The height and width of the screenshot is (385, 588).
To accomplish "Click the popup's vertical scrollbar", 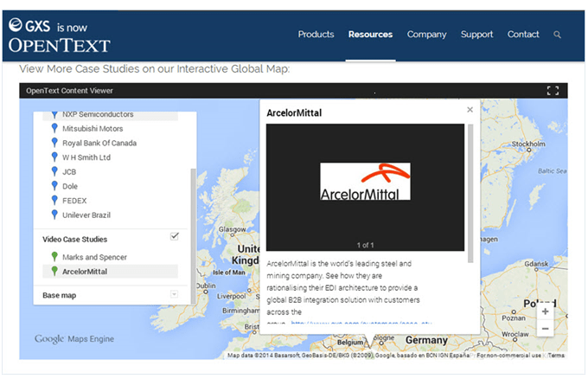I will (470, 190).
